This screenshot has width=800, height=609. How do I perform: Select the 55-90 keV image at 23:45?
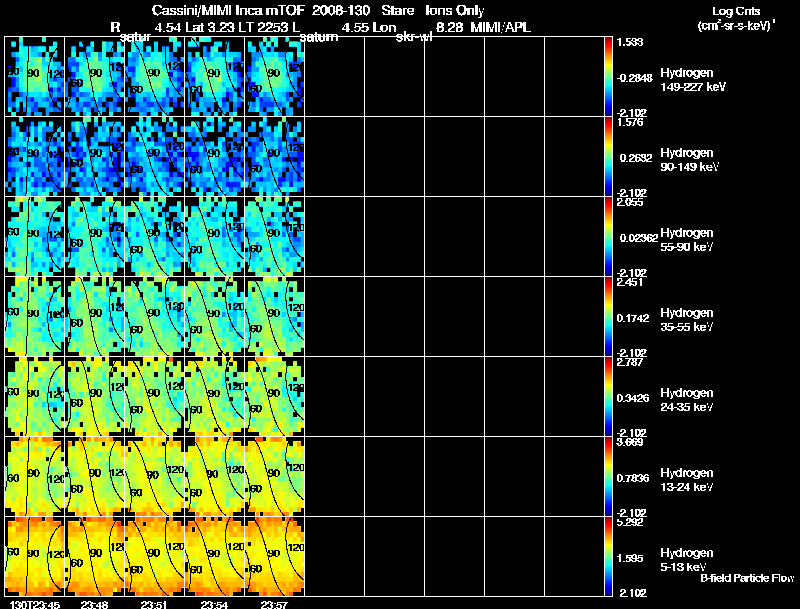pyautogui.click(x=34, y=237)
